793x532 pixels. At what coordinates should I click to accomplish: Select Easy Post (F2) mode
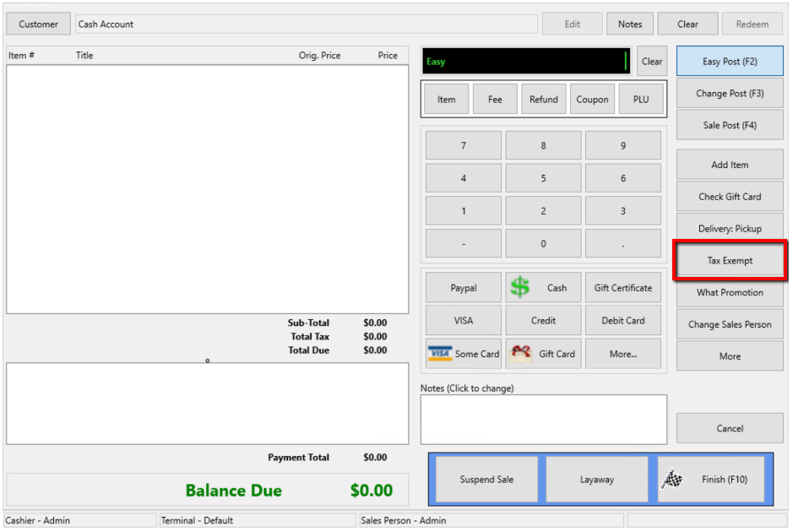tap(730, 61)
